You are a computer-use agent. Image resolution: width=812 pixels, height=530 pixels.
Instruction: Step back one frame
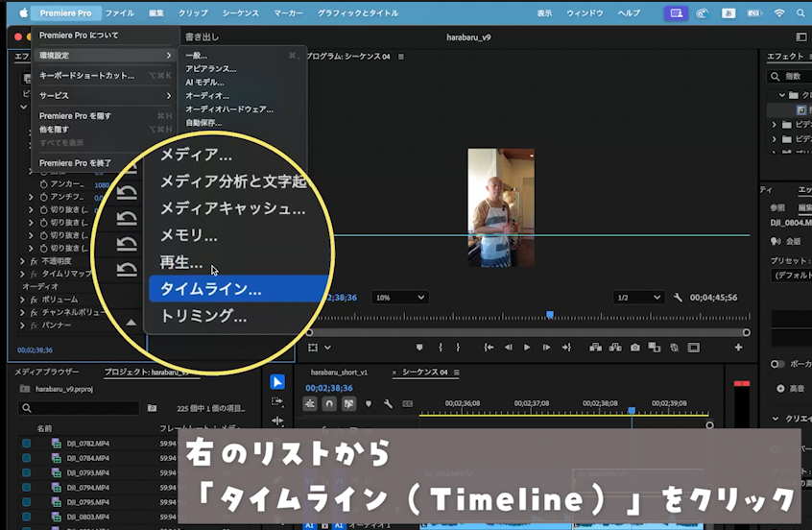coord(508,348)
